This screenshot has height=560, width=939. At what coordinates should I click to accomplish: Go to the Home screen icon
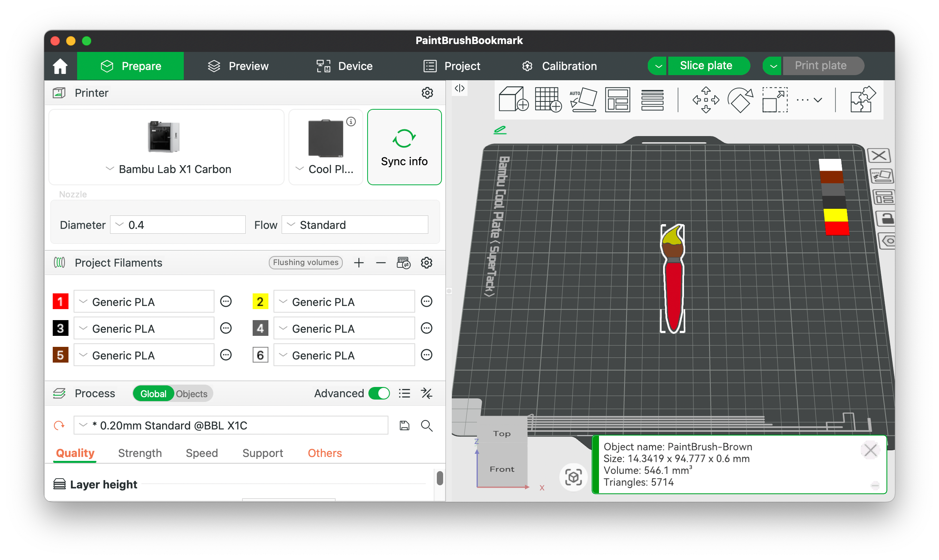60,66
